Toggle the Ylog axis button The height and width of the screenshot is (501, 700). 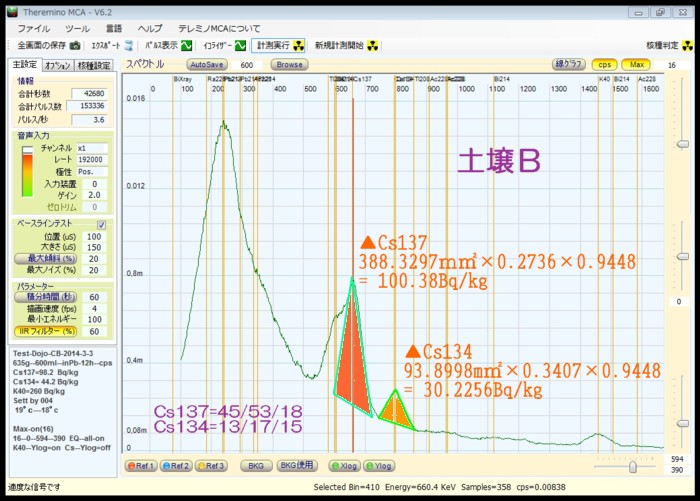[379, 466]
